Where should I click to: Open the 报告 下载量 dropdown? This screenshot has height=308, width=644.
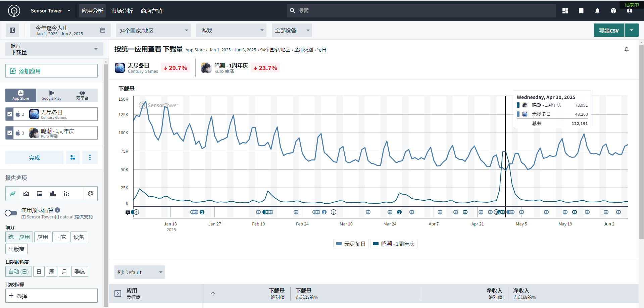pyautogui.click(x=54, y=49)
